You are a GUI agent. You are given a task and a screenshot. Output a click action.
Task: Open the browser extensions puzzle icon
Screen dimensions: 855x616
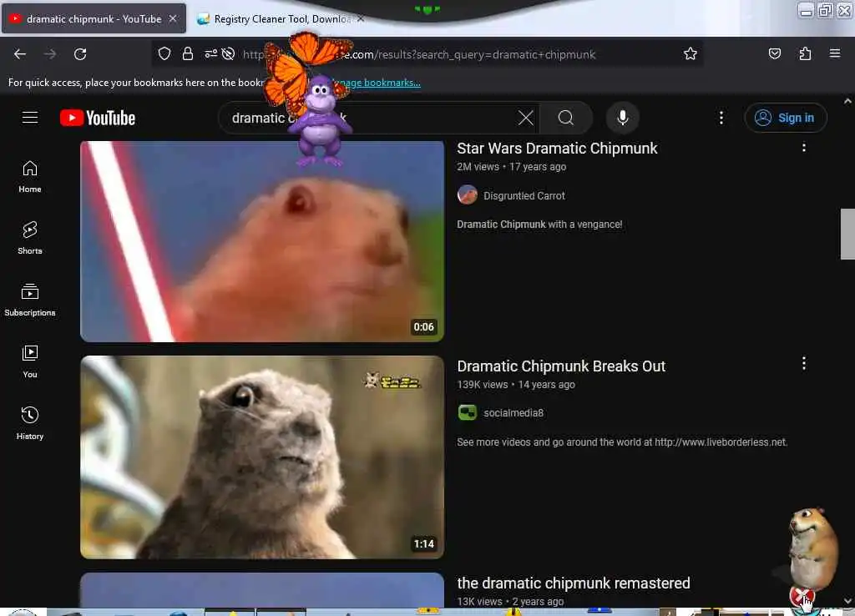tap(805, 53)
